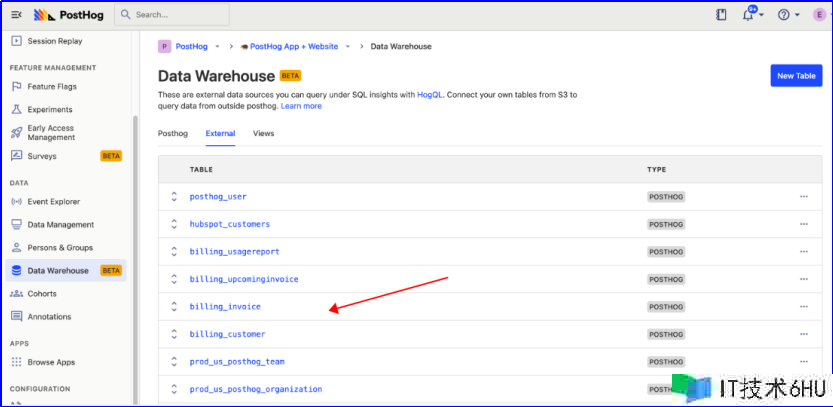
Task: Collapse the sidebar with the menu icon
Action: (17, 15)
